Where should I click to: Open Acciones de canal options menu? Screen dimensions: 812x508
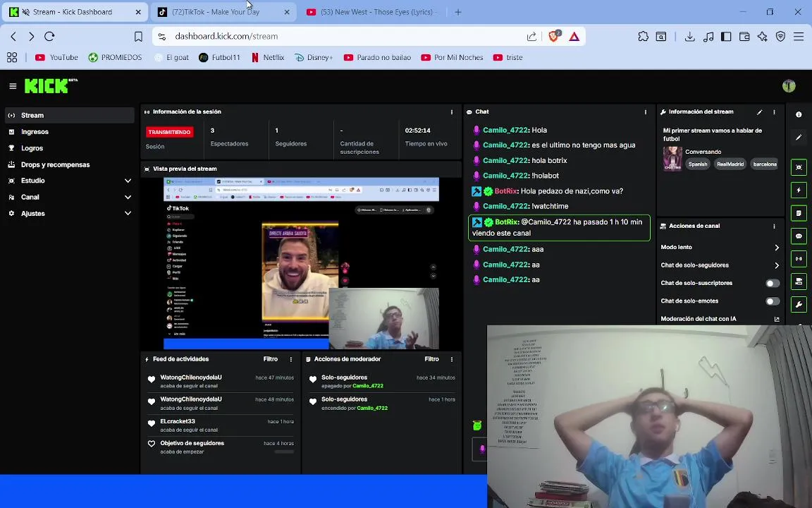coord(774,226)
